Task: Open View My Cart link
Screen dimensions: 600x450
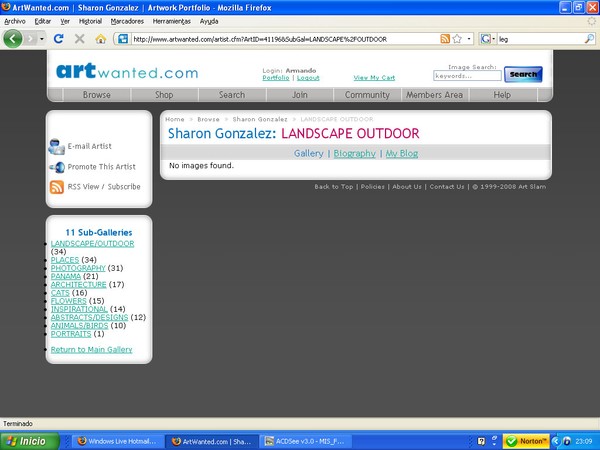Action: click(x=374, y=78)
